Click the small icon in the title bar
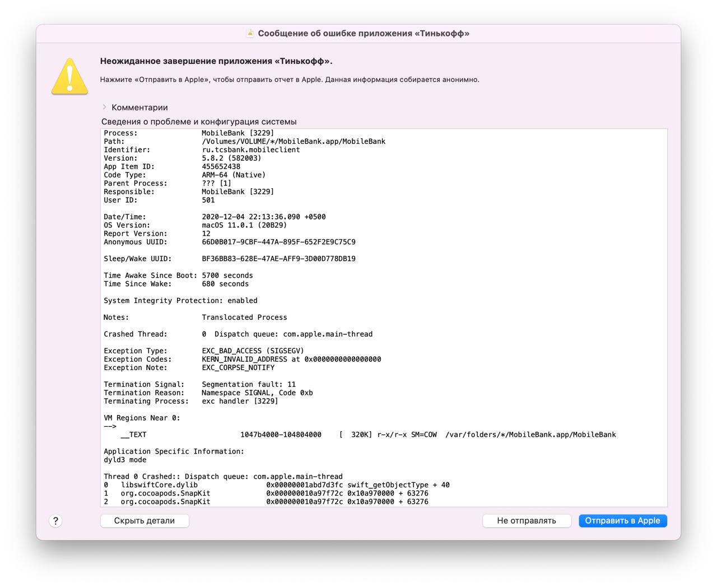Viewport: 717px width, 588px height. tap(250, 34)
